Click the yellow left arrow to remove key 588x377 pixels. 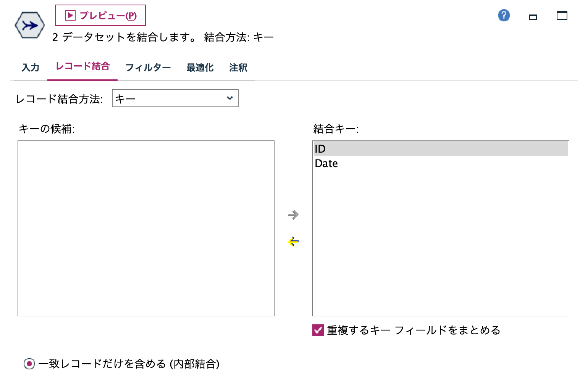[x=292, y=241]
